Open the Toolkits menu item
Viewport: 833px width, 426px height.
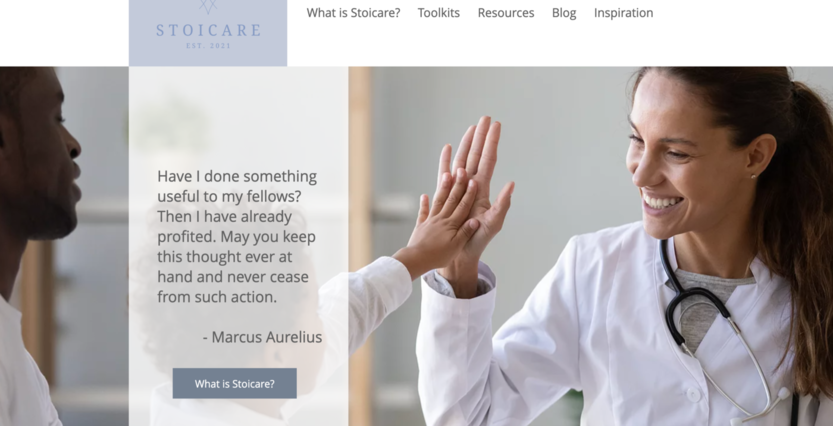coord(439,13)
